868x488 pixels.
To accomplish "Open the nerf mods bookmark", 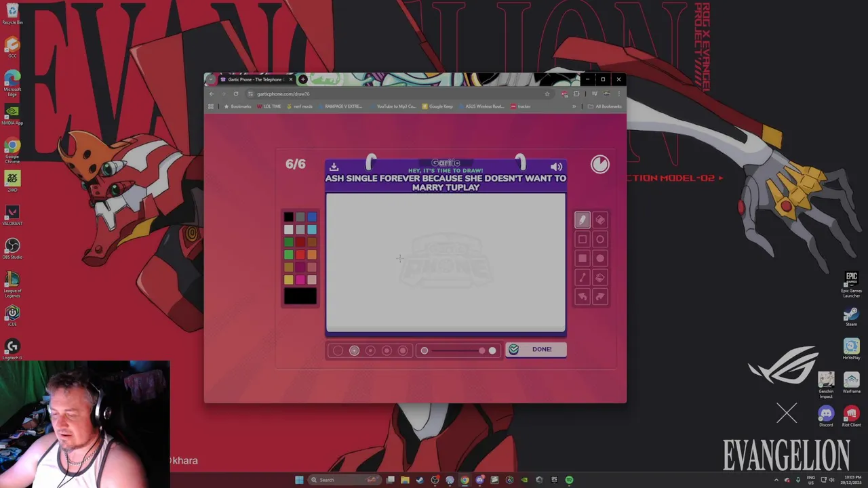I will [x=300, y=106].
